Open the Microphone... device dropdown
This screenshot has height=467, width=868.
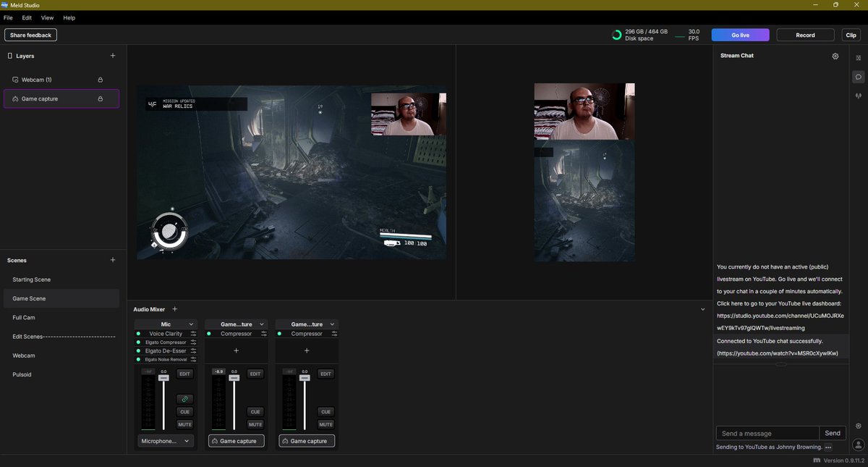tap(166, 441)
